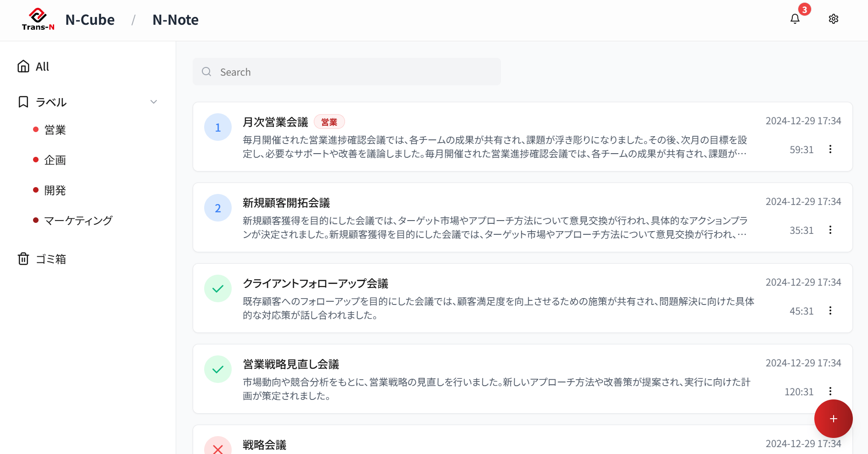Select the N-Note breadcrumb item
This screenshot has width=868, height=454.
click(175, 19)
